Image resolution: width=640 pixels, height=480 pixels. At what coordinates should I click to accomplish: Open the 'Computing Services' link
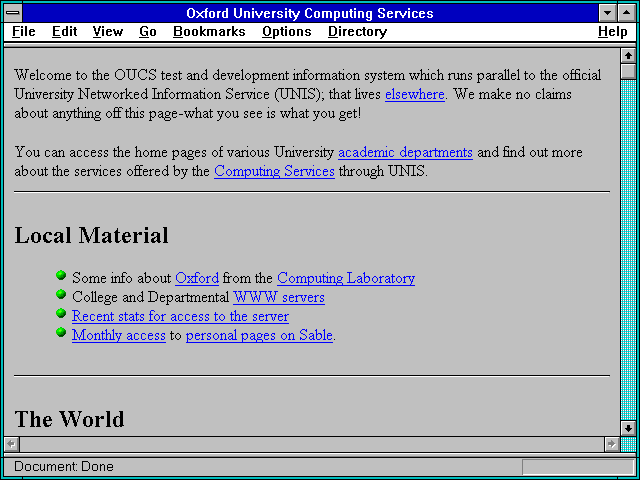tap(274, 171)
